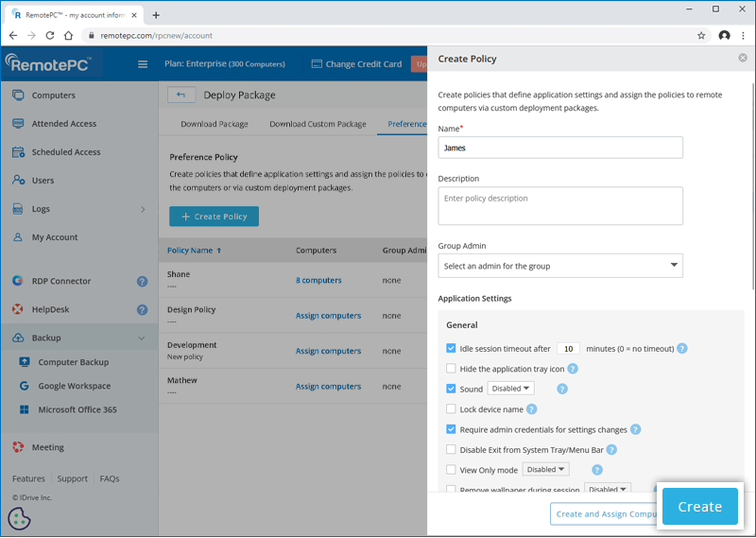Click the help icon beside RDP Connector
Viewport: 756px width, 538px height.
tap(142, 281)
